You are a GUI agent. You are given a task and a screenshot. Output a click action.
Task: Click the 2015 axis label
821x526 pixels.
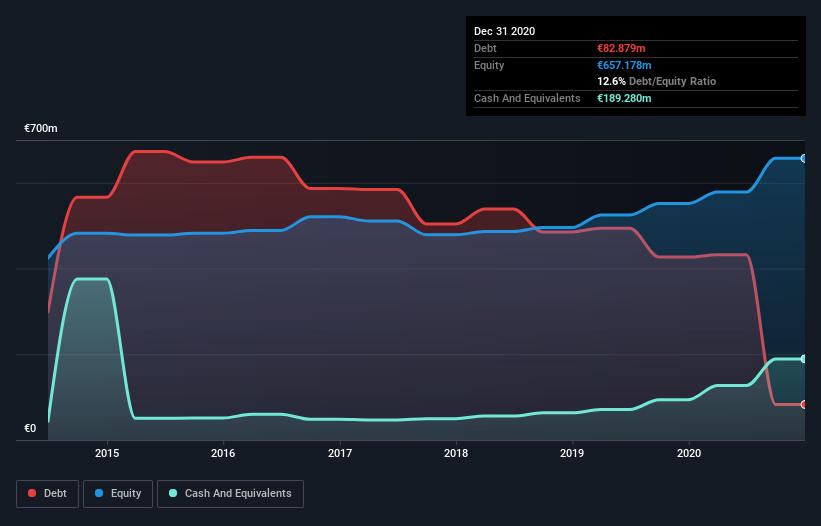coord(107,453)
